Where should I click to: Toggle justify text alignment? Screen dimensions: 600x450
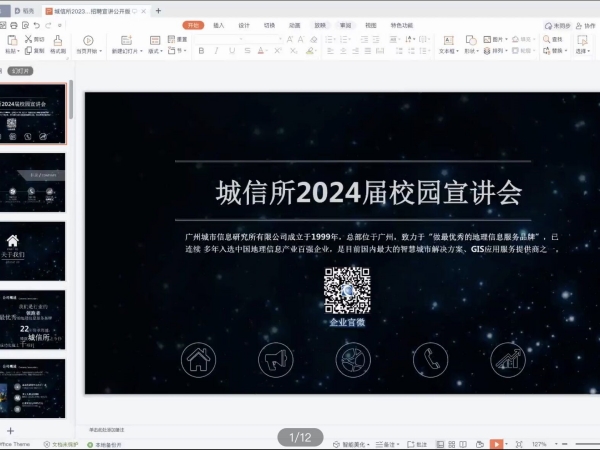click(x=368, y=51)
